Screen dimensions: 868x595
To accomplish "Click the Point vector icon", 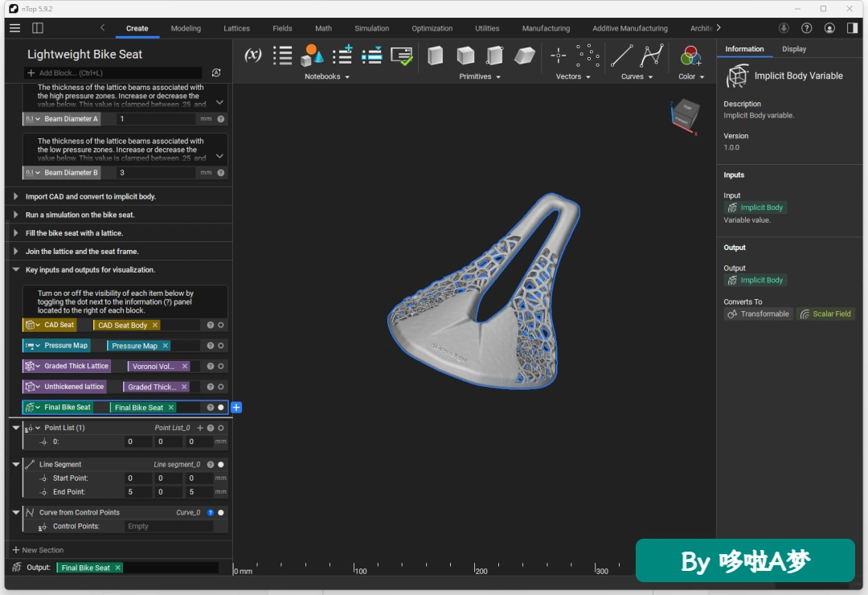I will point(558,55).
